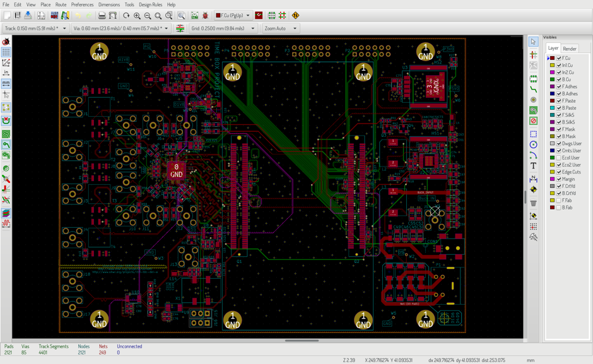
Task: Select the F.SilkS layer name
Action: pyautogui.click(x=568, y=115)
